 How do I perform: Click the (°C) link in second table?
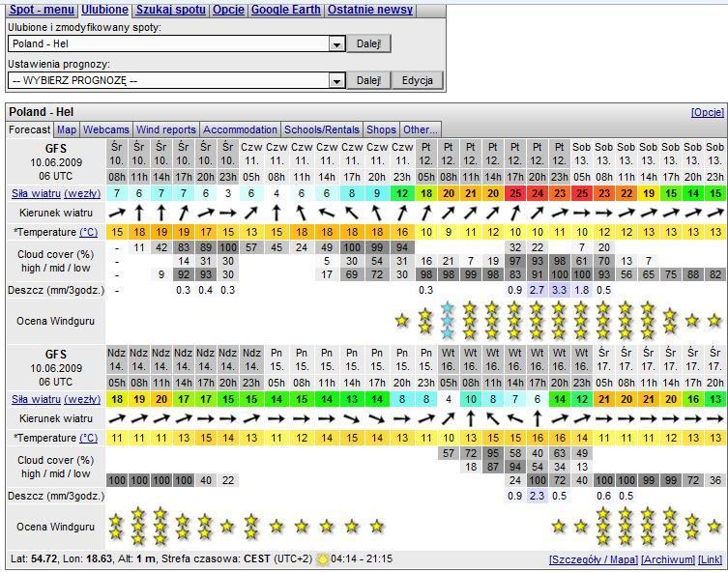88,438
